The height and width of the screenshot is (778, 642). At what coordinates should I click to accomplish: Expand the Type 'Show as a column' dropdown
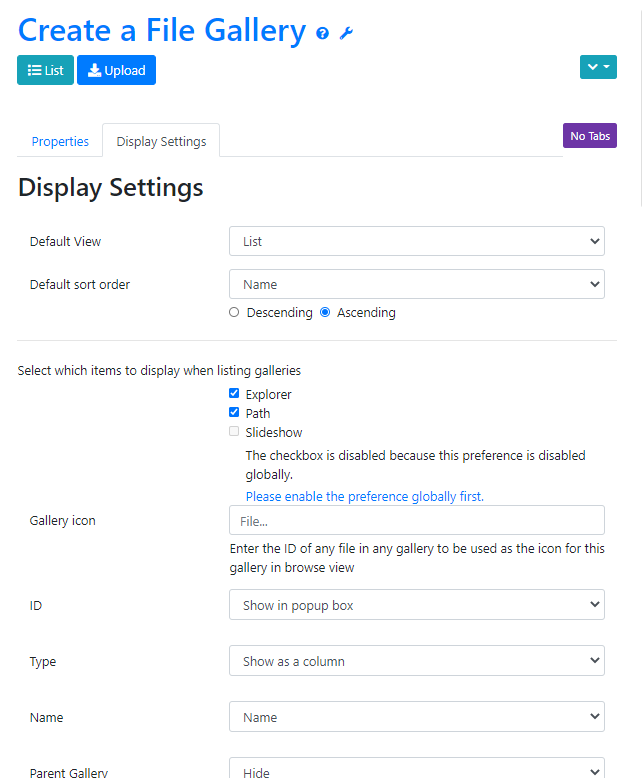point(416,661)
